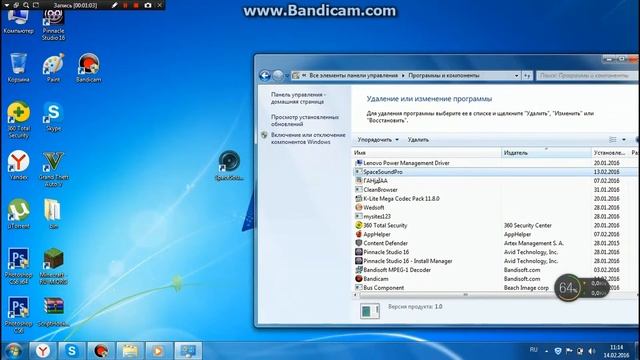Viewport: 640px width, 360px height.
Task: Select Bandisoft MPEG-1 Decoder row
Action: point(496,270)
